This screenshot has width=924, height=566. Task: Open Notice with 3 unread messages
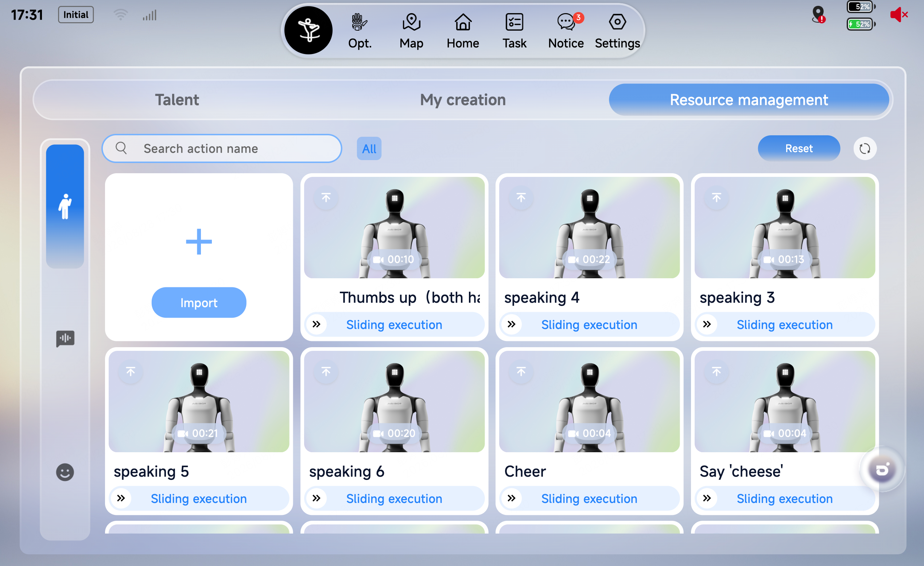point(566,31)
